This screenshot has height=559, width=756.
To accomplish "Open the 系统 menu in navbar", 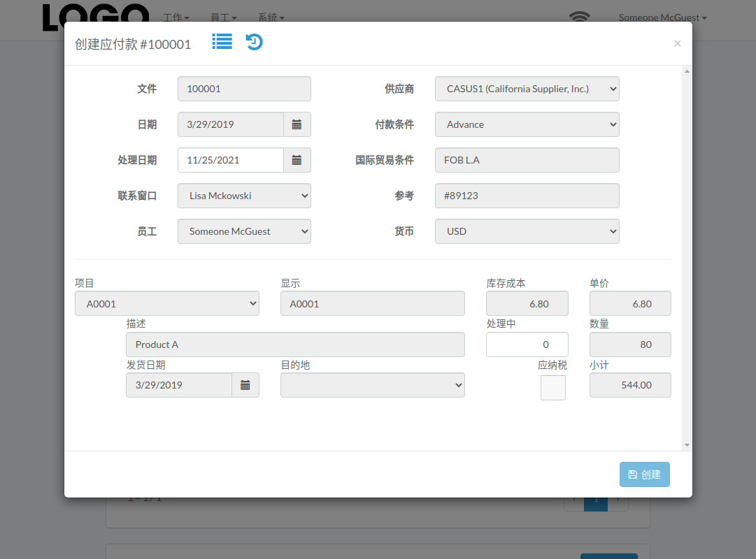I will 271,17.
